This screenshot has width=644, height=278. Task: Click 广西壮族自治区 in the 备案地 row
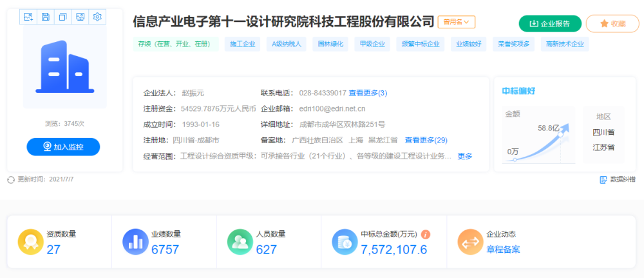[317, 140]
